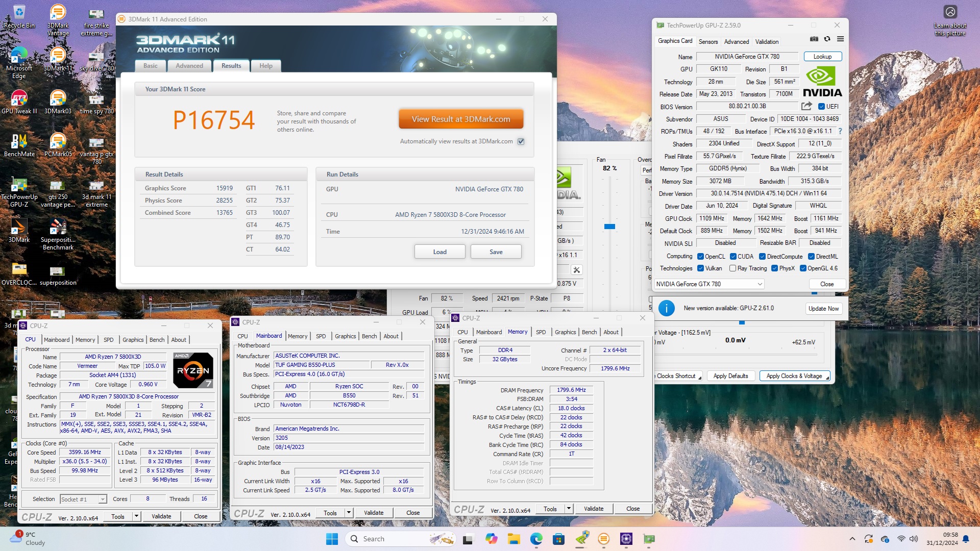Image resolution: width=980 pixels, height=551 pixels.
Task: Open the 3DMark Vantage desktop shortcut
Action: 58,20
